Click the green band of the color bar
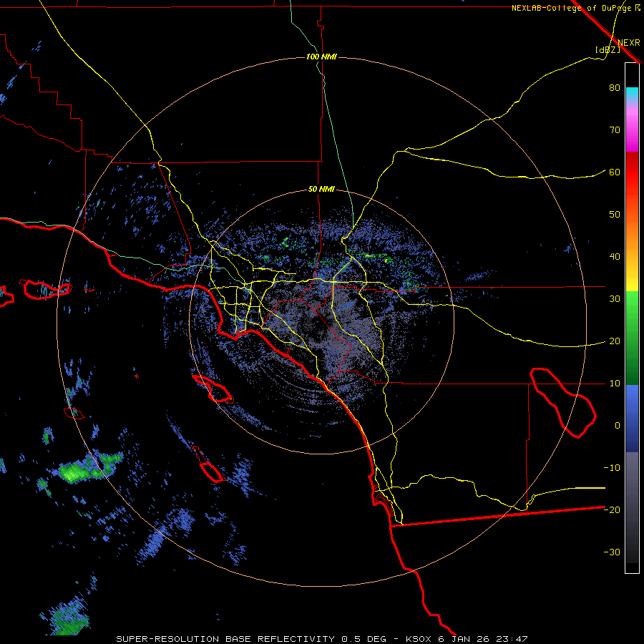This screenshot has width=644, height=644. click(x=632, y=338)
